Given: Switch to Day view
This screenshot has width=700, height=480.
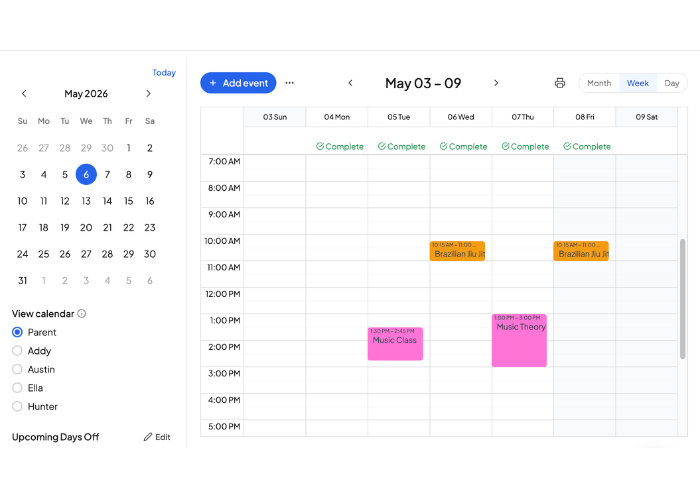Looking at the screenshot, I should click(x=671, y=83).
